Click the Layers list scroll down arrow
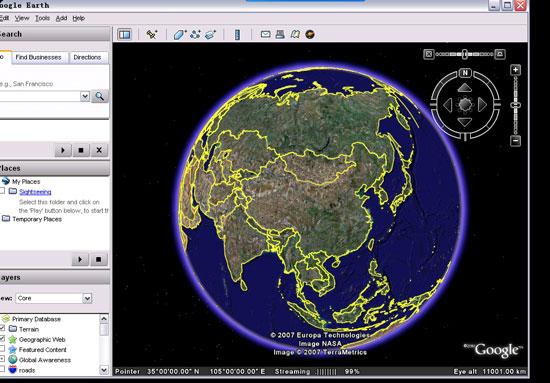The image size is (550, 383). pyautogui.click(x=104, y=370)
